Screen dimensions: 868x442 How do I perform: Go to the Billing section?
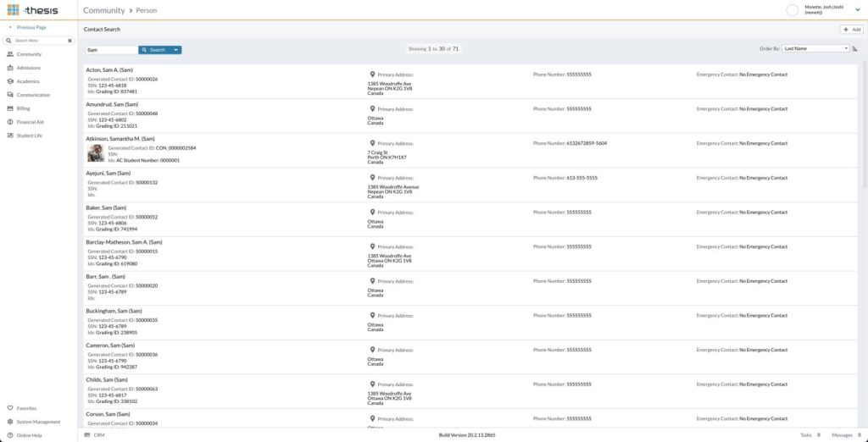click(x=23, y=108)
